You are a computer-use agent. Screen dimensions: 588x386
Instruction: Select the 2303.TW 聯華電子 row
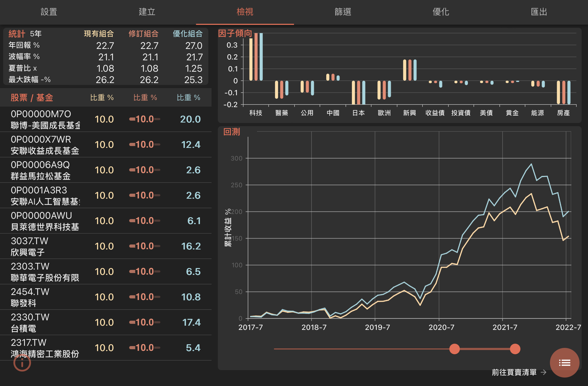coord(45,272)
